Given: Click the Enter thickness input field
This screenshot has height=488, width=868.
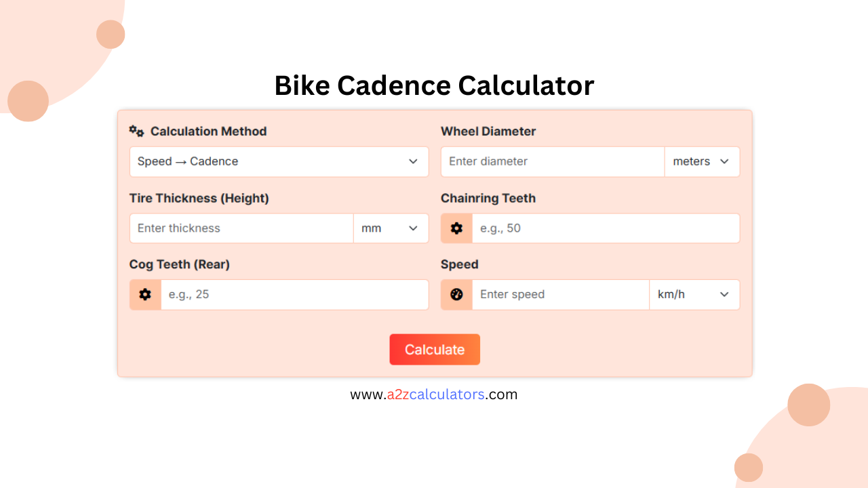Looking at the screenshot, I should click(241, 228).
